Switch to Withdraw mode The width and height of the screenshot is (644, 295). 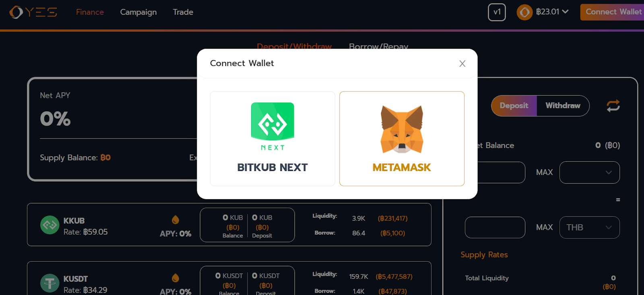[563, 106]
